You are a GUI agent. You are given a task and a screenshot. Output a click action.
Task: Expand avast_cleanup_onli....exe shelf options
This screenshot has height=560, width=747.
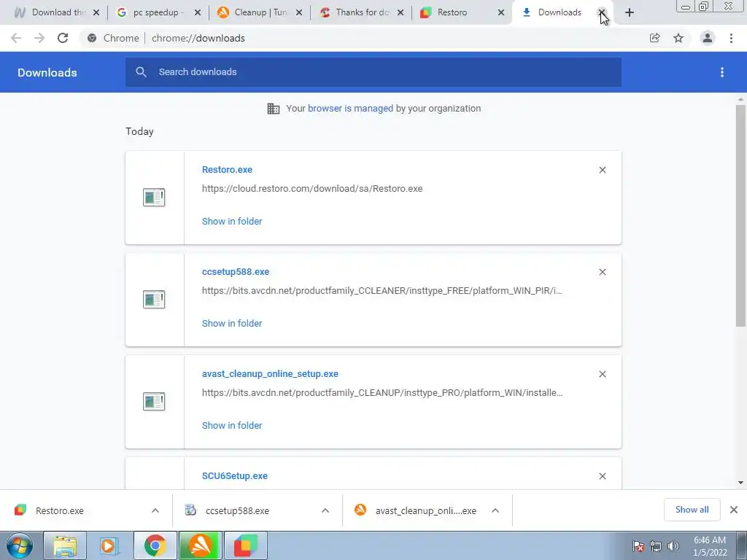(x=495, y=510)
